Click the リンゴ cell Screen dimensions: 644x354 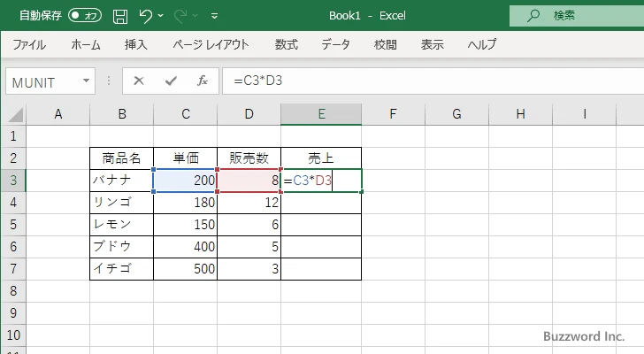pyautogui.click(x=121, y=203)
